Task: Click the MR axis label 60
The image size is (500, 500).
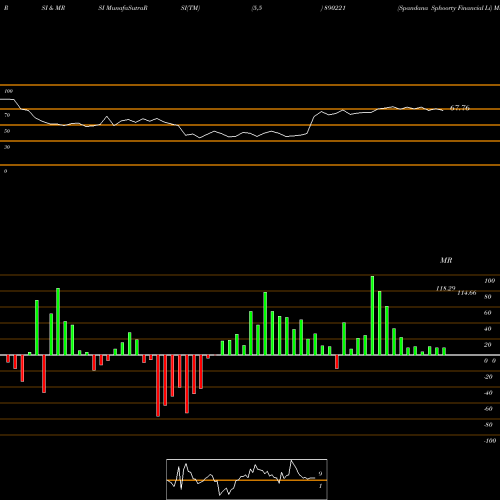Action: (487, 313)
